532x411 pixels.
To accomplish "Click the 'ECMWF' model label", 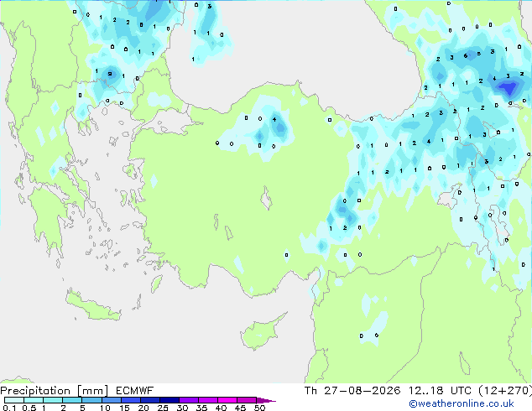I will [x=135, y=391].
